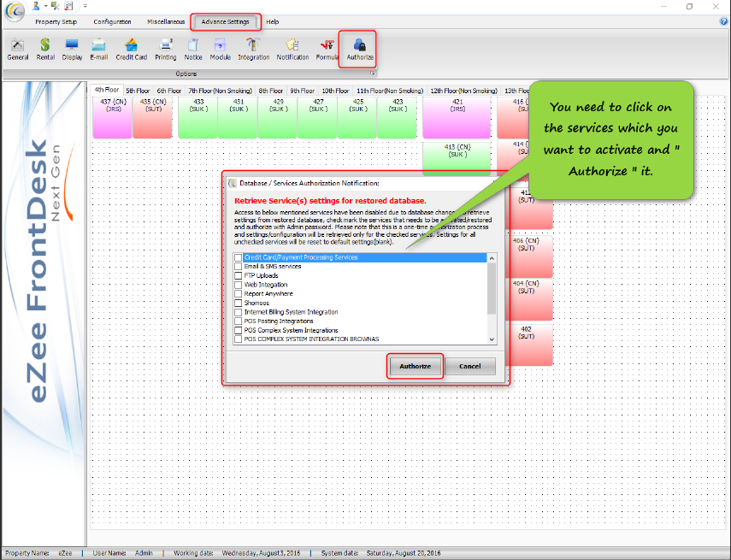
Task: Click Cancel button in dialog
Action: (470, 366)
